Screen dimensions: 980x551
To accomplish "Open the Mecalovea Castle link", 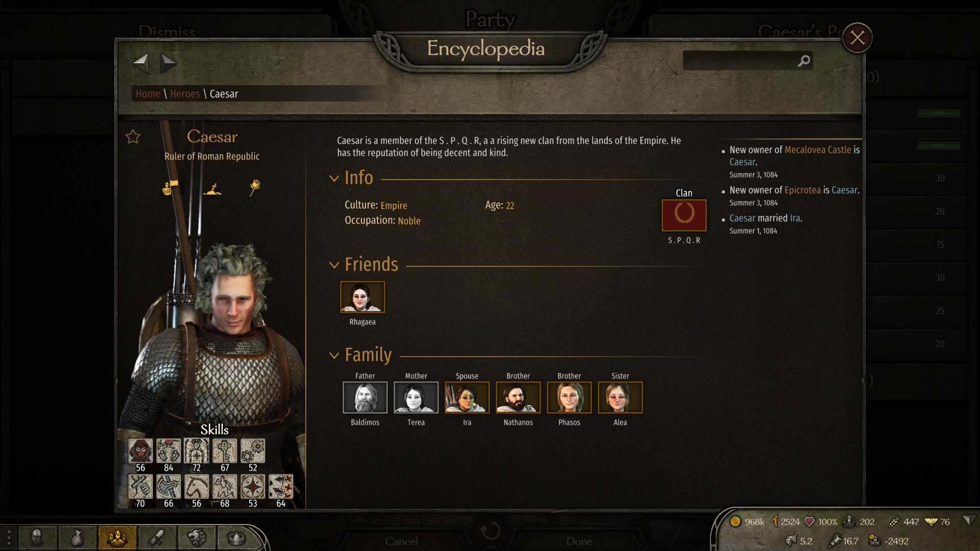I will point(818,150).
